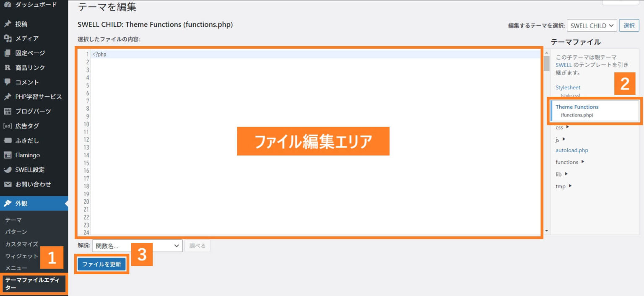Click the code editor scrollbar thumb
Image resolution: width=644 pixels, height=296 pixels.
546,64
